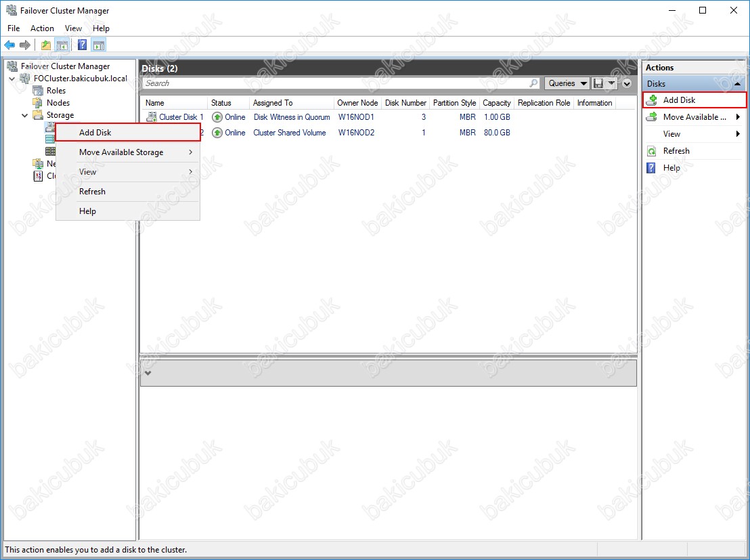Click the magnifier icon in the search box
Viewport: 750px width, 560px height.
point(533,83)
